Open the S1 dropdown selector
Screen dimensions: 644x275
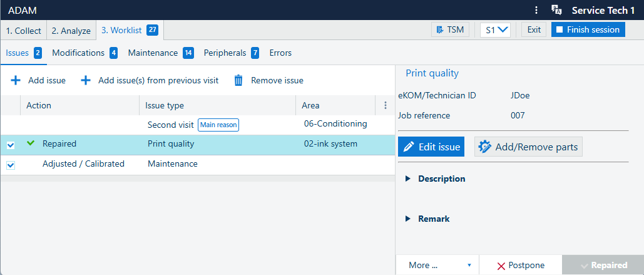(496, 29)
